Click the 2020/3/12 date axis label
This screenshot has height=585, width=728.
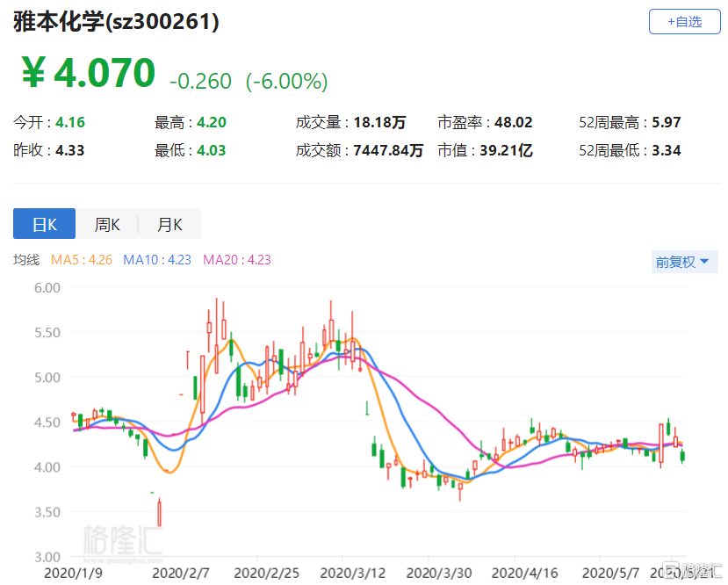[x=353, y=573]
